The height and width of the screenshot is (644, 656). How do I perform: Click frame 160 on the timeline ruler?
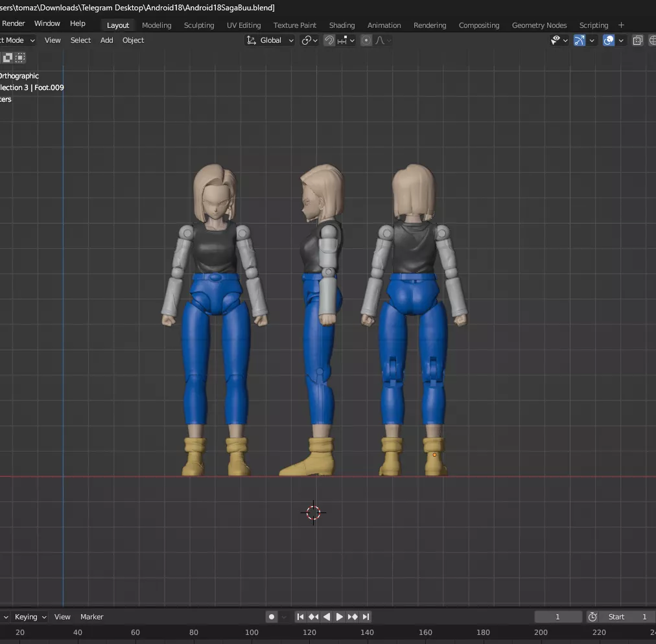tap(425, 632)
